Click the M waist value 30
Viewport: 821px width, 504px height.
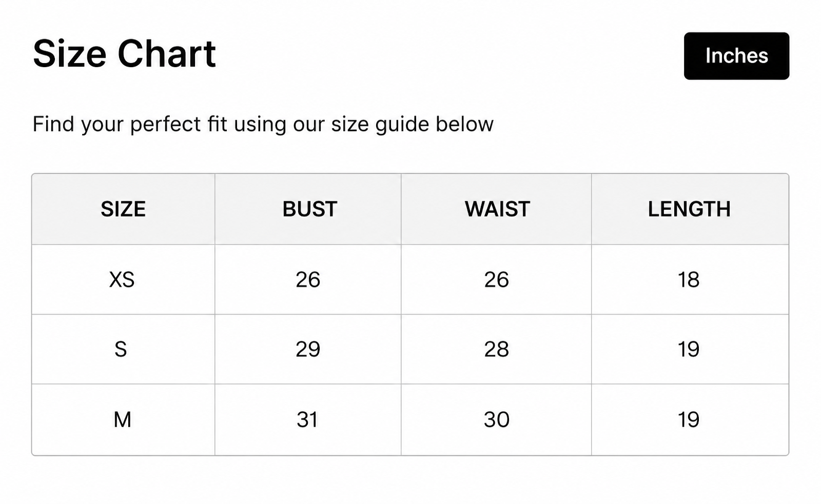[x=497, y=420]
